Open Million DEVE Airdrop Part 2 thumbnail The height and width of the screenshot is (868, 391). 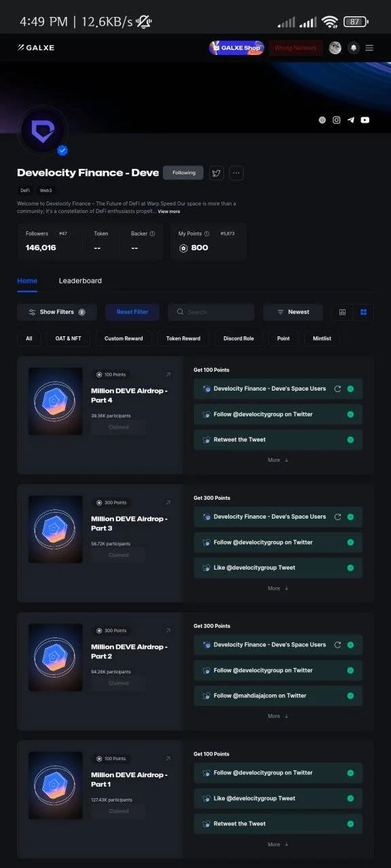[55, 658]
